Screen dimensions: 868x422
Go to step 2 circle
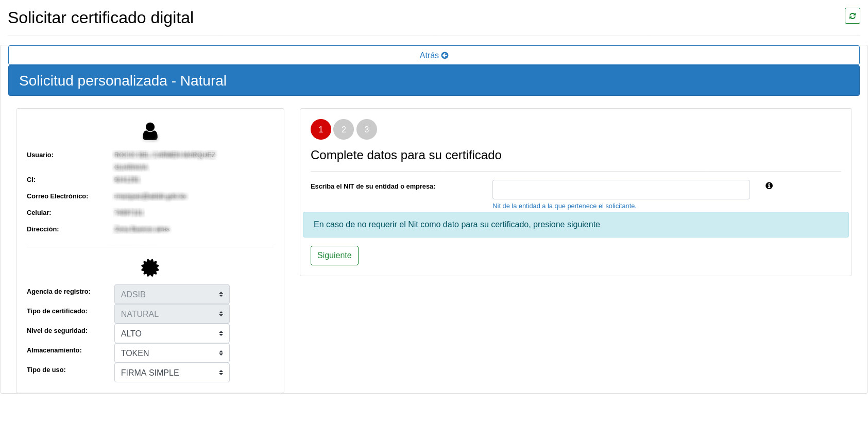click(344, 129)
